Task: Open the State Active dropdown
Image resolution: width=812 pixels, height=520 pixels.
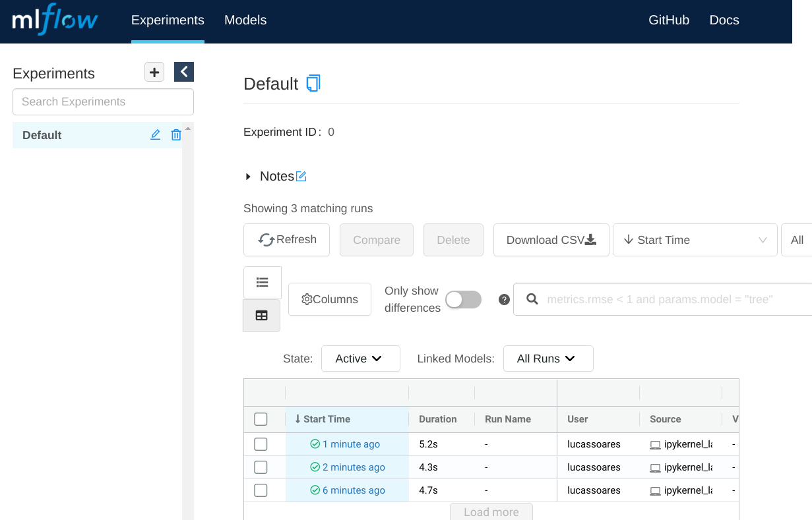Action: 360,359
